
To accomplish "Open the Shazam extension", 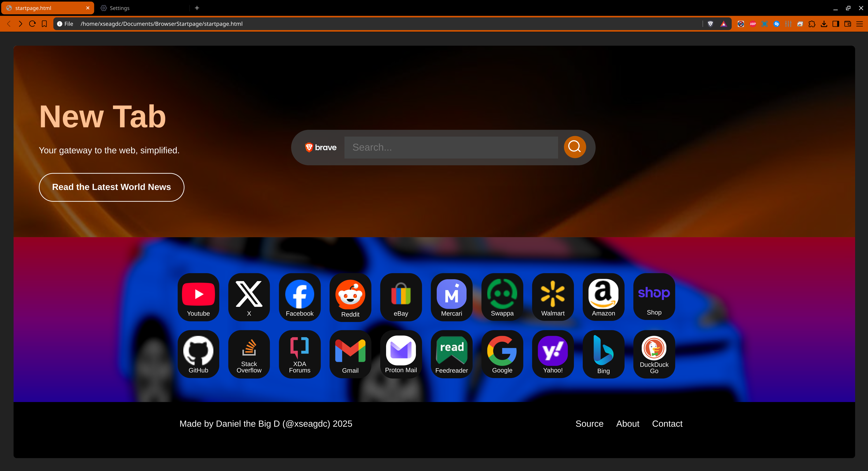I will (x=777, y=24).
